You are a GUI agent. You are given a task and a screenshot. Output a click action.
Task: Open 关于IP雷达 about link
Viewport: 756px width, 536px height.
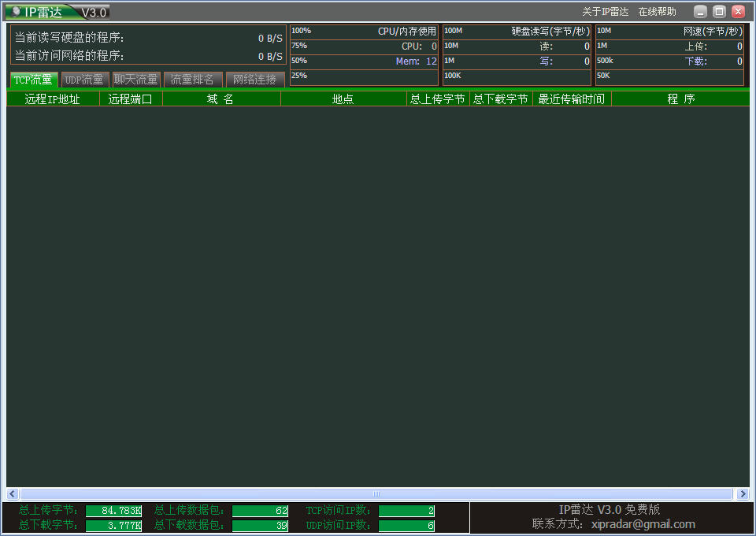[x=606, y=12]
